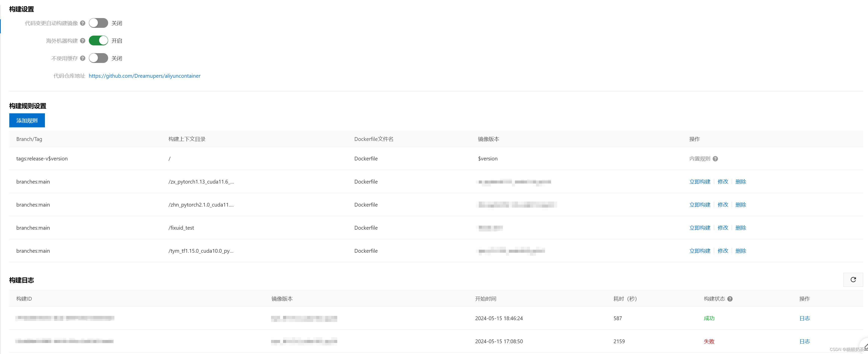This screenshot has height=354, width=868.
Task: Click 修改 for fixuid_test rule
Action: (x=723, y=228)
